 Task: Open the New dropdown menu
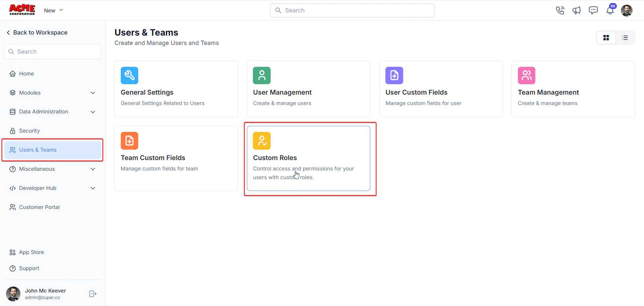coord(53,10)
